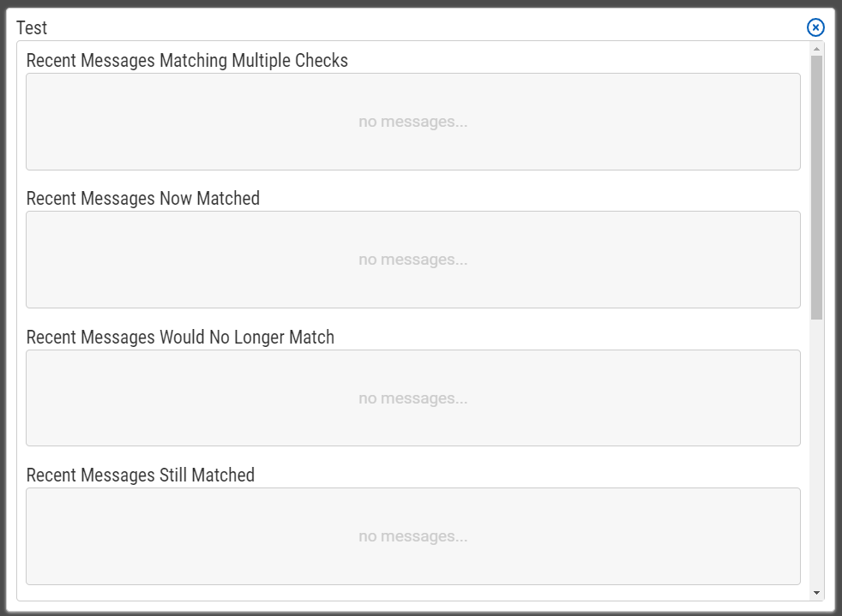Click 'no messages...' text under Still Matched

tap(413, 536)
